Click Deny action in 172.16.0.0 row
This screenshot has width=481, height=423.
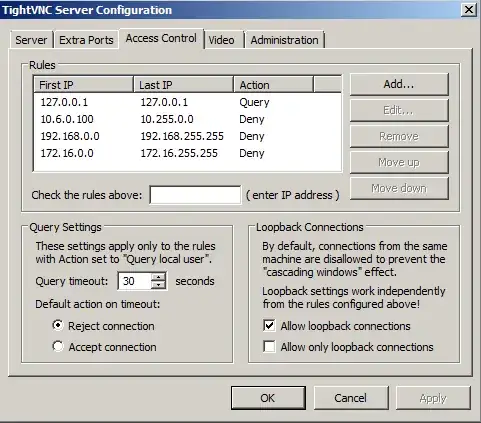click(252, 153)
